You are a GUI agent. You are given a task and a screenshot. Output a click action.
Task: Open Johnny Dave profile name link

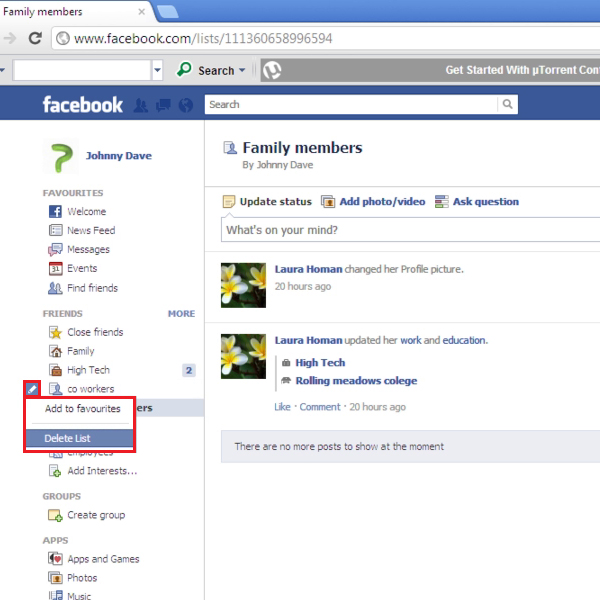[x=119, y=156]
